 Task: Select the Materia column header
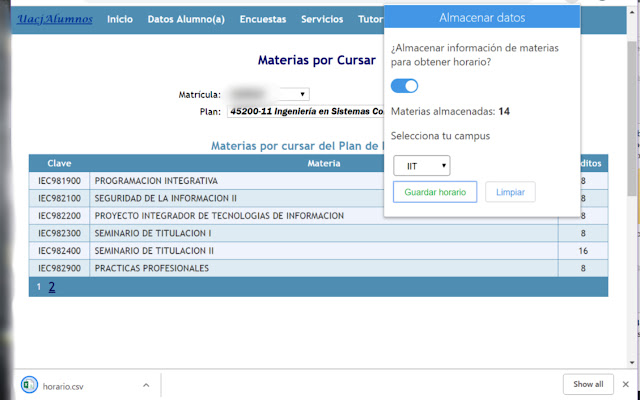click(324, 163)
